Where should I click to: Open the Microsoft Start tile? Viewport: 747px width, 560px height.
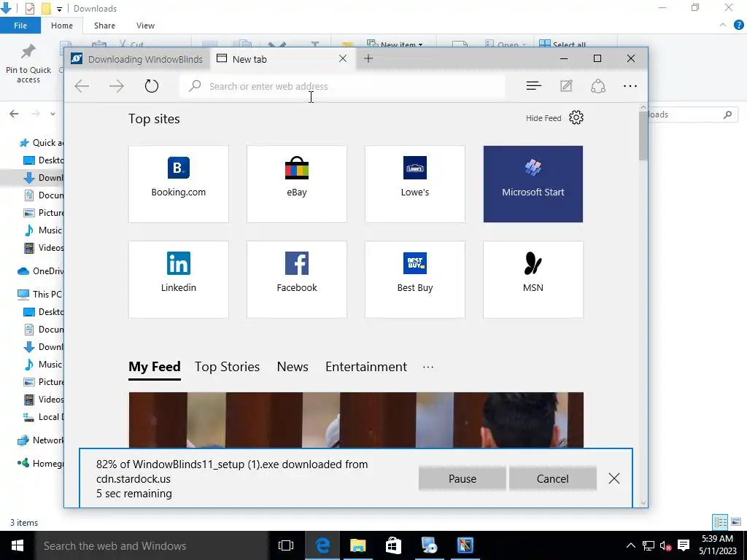point(533,184)
